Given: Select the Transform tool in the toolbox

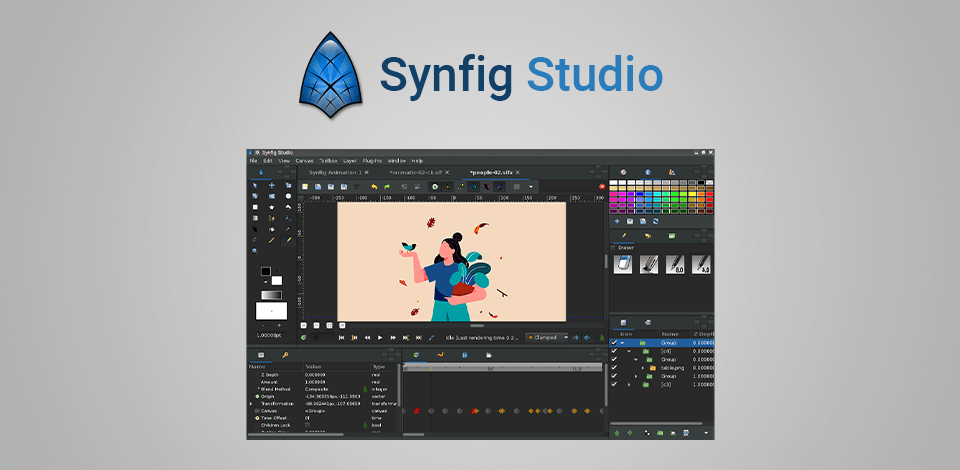Looking at the screenshot, I should click(254, 185).
